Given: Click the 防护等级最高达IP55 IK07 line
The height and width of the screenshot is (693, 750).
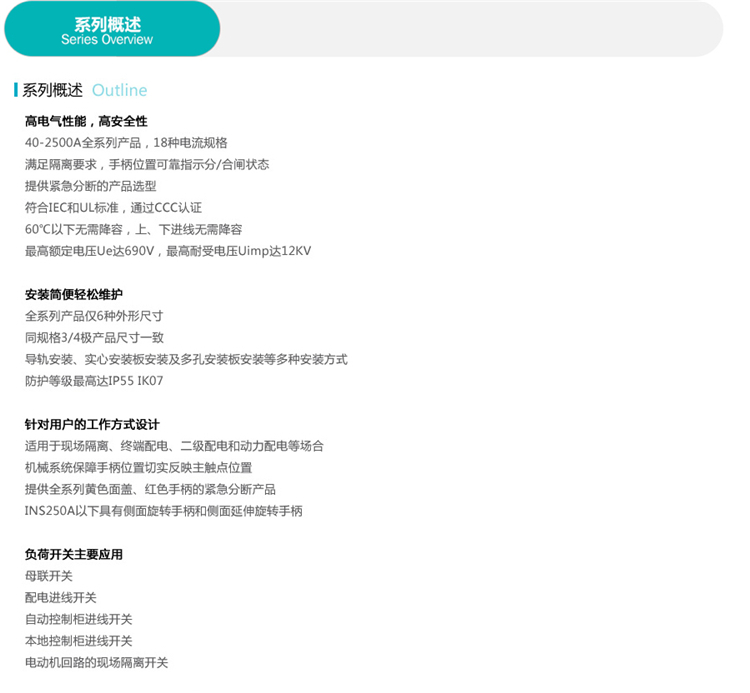Looking at the screenshot, I should [x=94, y=381].
